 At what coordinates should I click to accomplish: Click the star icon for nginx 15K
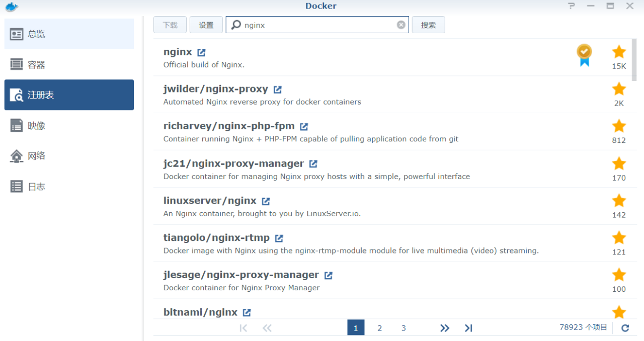click(619, 51)
